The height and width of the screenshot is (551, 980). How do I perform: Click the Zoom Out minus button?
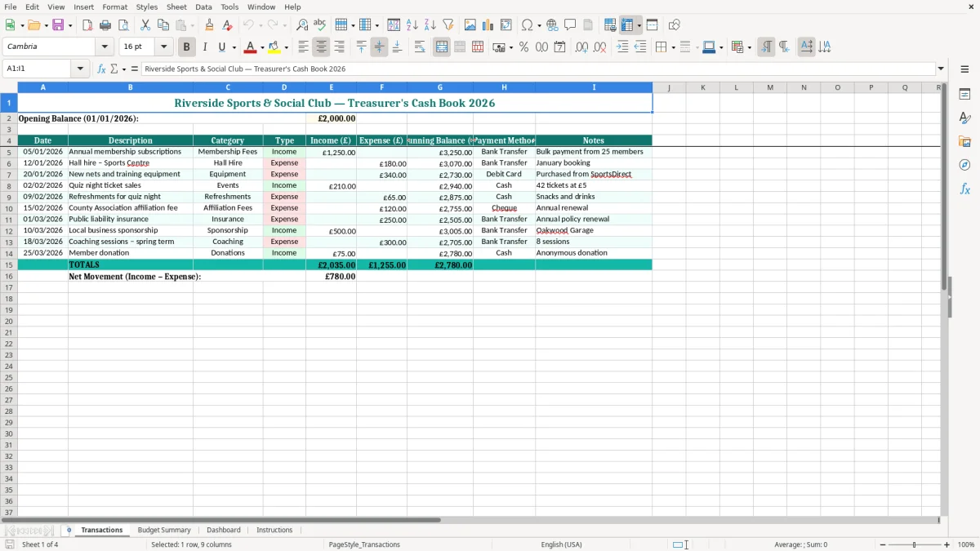(883, 544)
